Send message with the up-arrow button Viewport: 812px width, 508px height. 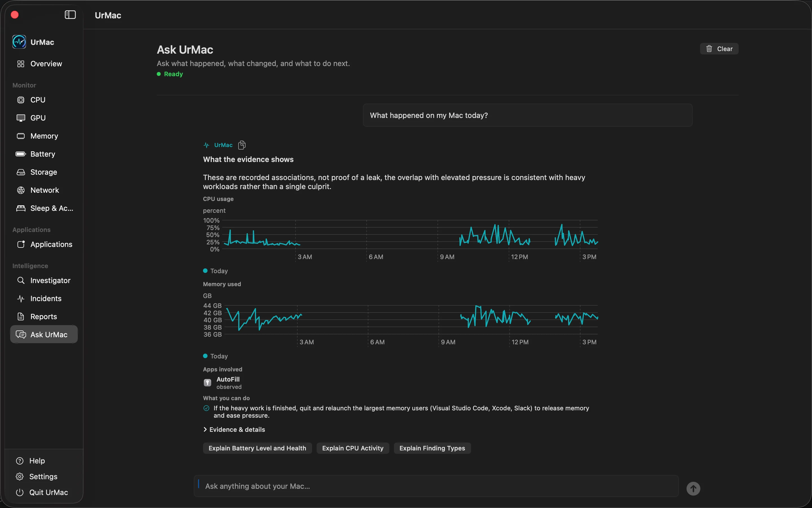(693, 489)
